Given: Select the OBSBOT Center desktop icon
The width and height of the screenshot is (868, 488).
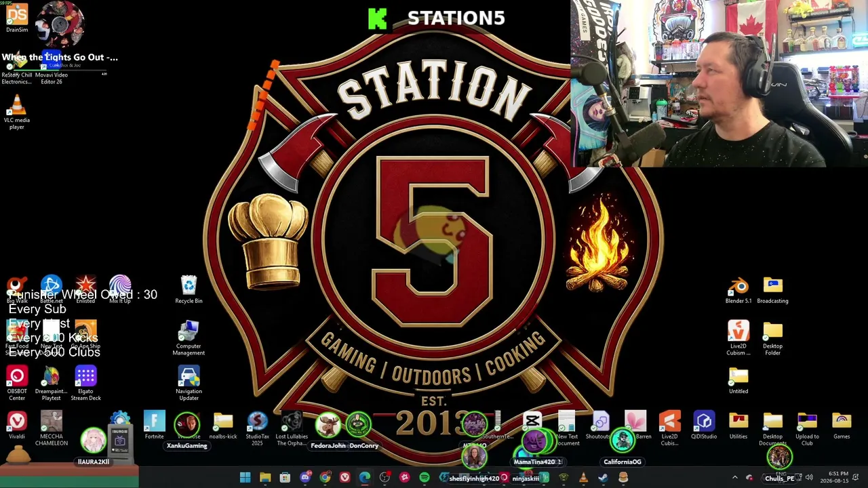Looking at the screenshot, I should [x=17, y=384].
